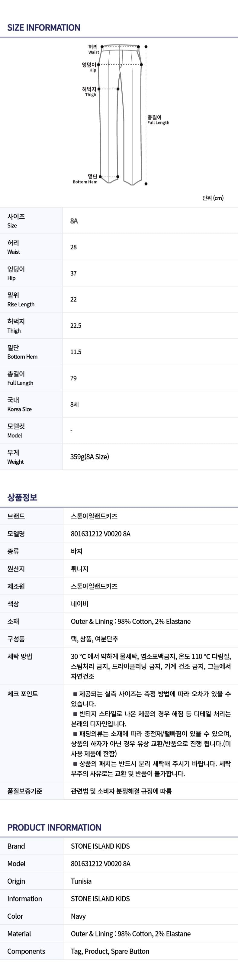238x980 pixels.
Task: Click the SIZE INFORMATION heading
Action: coord(44,27)
